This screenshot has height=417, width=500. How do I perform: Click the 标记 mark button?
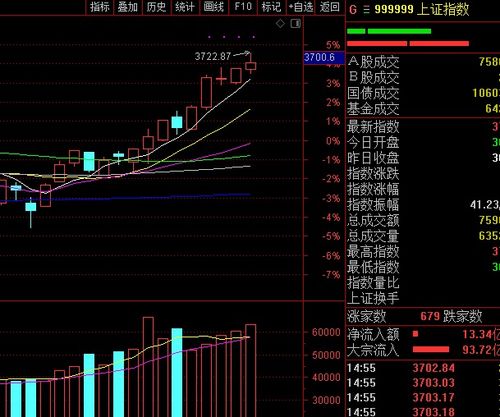coord(271,7)
